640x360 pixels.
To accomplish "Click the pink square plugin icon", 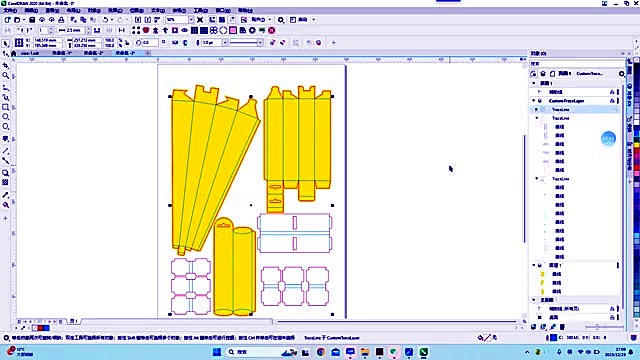I will (233, 30).
